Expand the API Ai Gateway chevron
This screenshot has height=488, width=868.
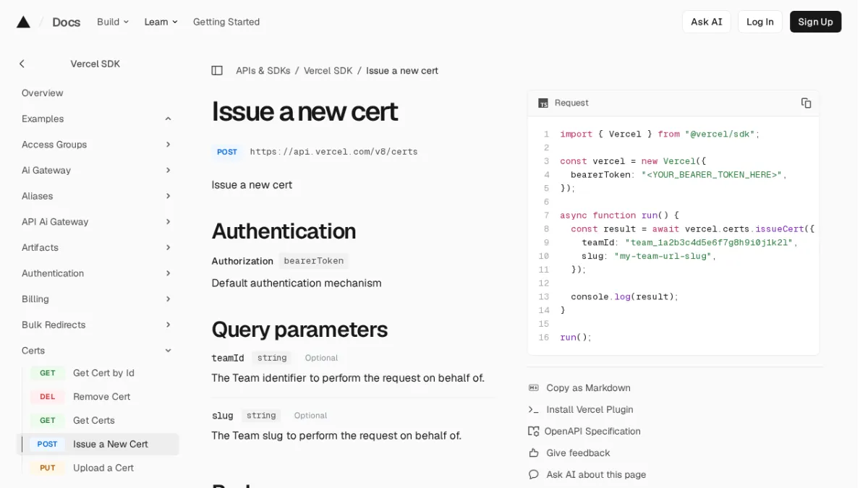[168, 222]
